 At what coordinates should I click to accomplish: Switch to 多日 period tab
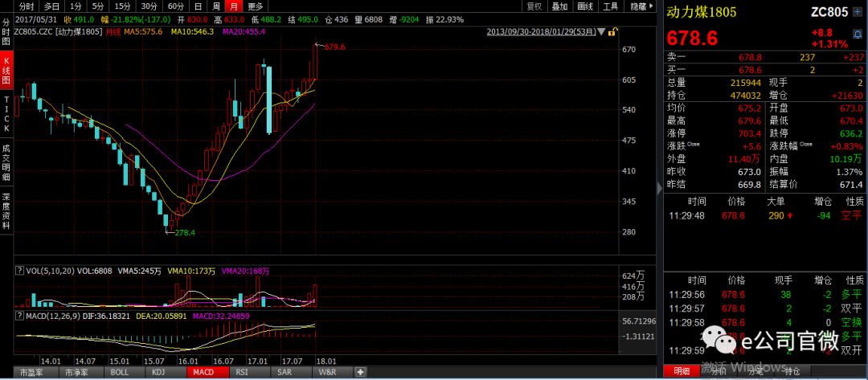coord(51,6)
